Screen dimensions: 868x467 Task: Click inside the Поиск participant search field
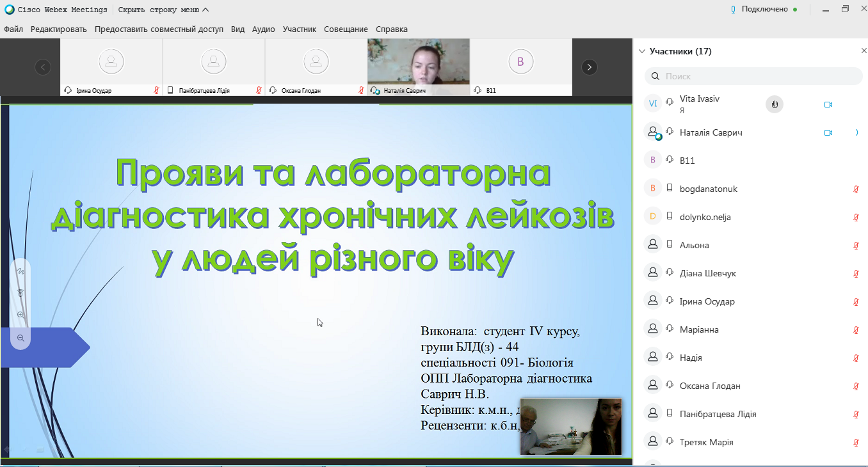click(753, 76)
